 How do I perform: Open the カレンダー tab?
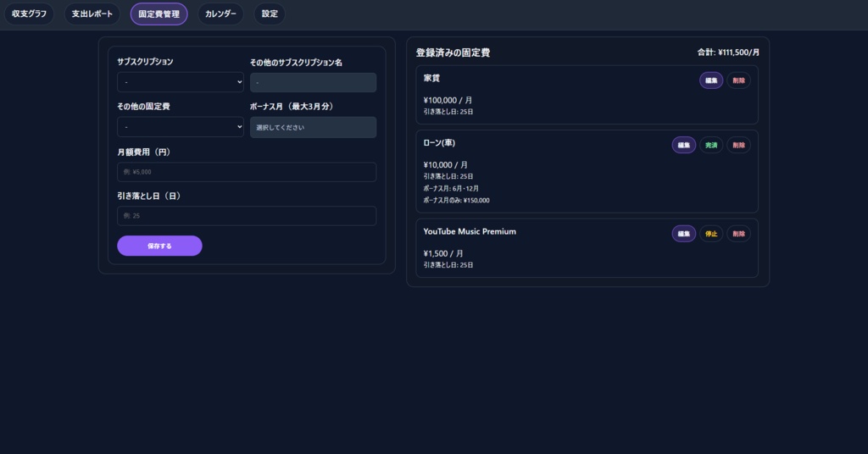(x=220, y=14)
